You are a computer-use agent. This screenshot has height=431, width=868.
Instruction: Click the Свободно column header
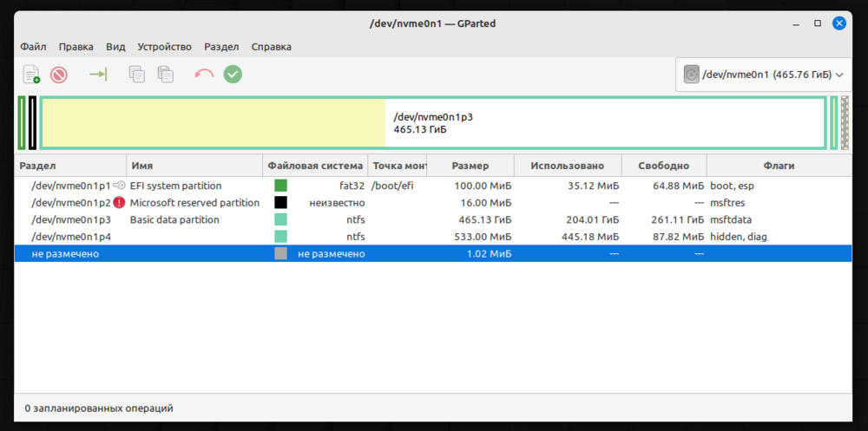[664, 166]
